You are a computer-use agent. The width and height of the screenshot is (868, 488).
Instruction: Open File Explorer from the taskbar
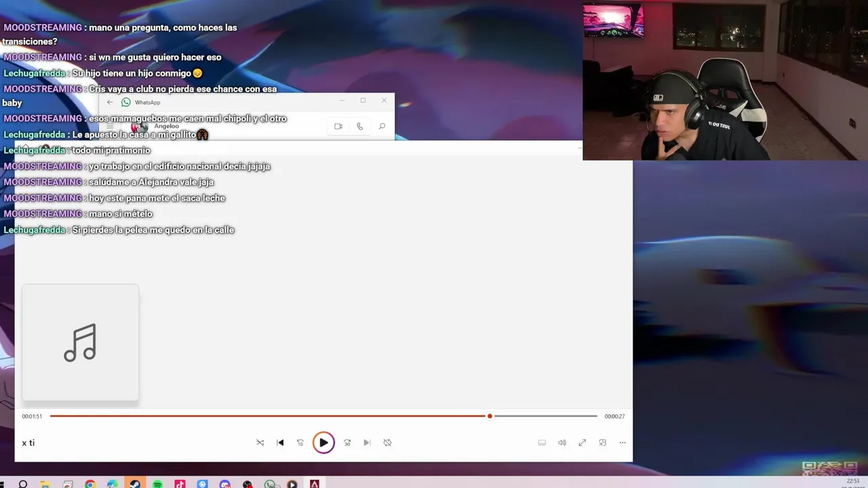[x=45, y=484]
